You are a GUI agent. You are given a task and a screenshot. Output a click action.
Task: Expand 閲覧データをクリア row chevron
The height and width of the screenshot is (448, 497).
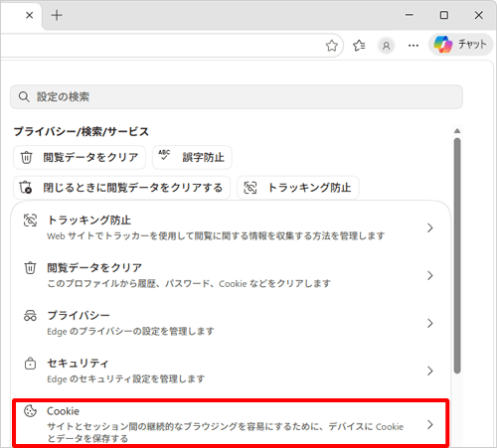click(430, 275)
